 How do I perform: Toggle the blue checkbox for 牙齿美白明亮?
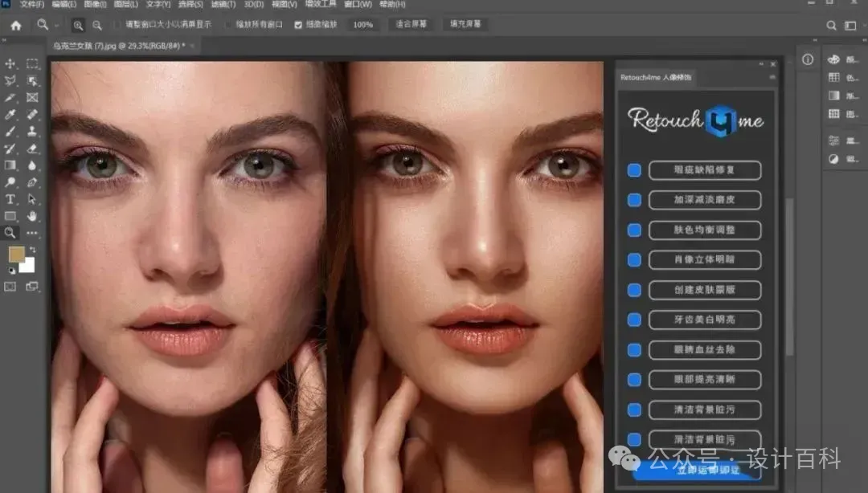click(634, 320)
